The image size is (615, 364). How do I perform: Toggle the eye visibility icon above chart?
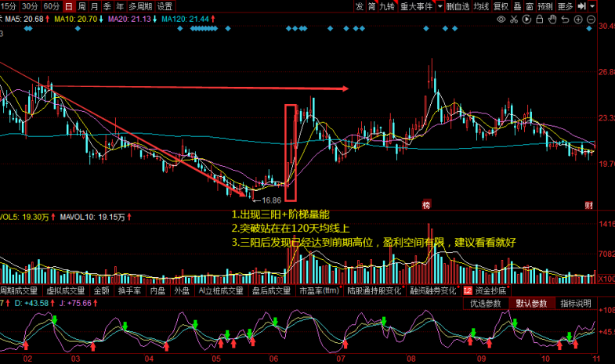pyautogui.click(x=501, y=20)
